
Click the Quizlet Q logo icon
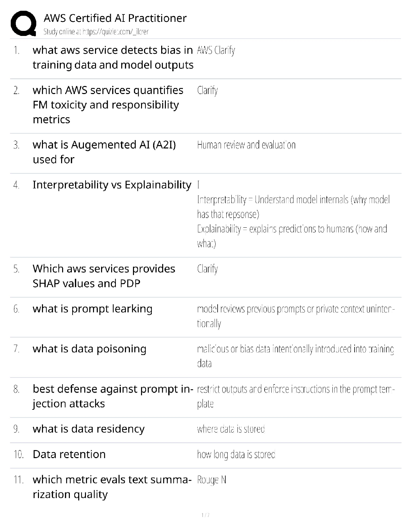click(x=24, y=23)
